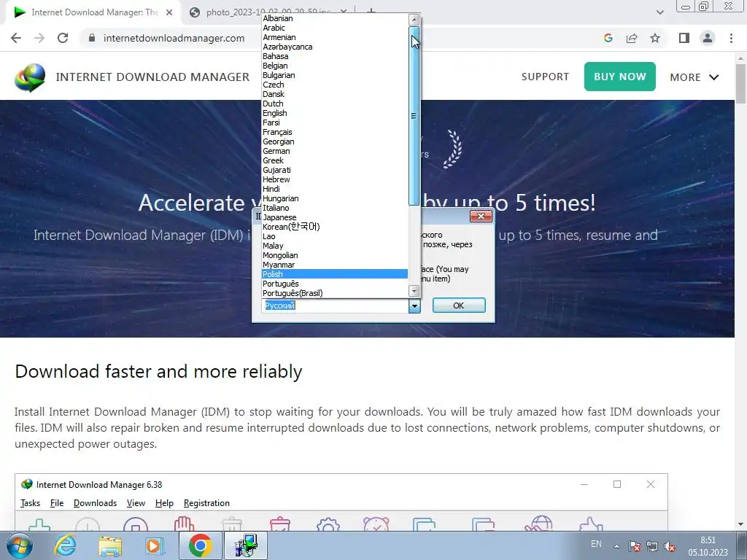Select German language option
Image resolution: width=747 pixels, height=560 pixels.
pyautogui.click(x=334, y=152)
